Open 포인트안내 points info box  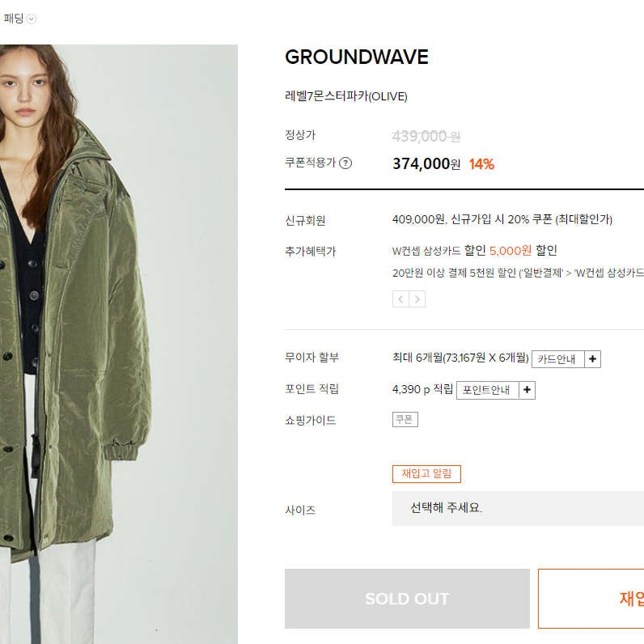pyautogui.click(x=488, y=390)
